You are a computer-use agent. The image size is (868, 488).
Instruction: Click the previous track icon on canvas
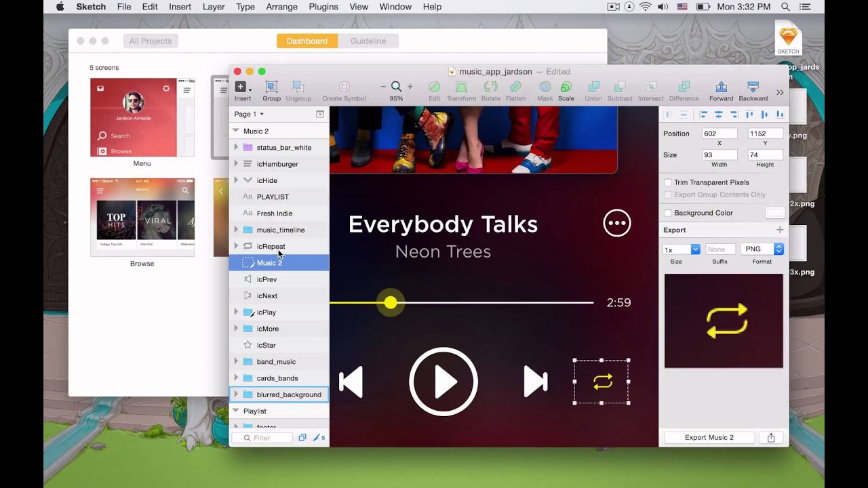coord(351,382)
